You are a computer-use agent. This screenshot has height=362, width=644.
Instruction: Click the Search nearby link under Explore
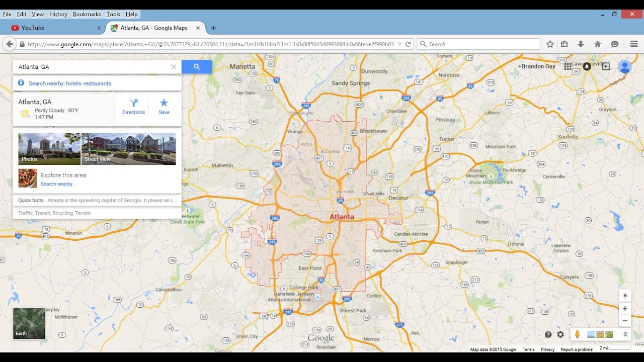56,184
